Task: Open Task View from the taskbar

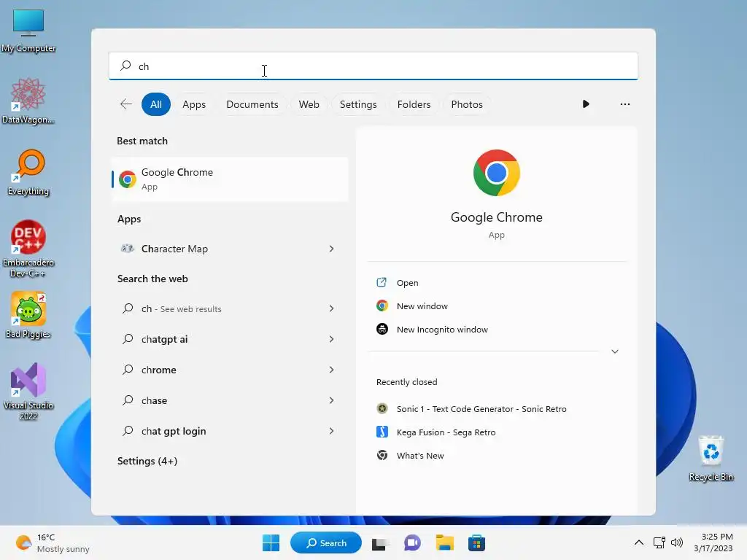Action: coord(379,542)
